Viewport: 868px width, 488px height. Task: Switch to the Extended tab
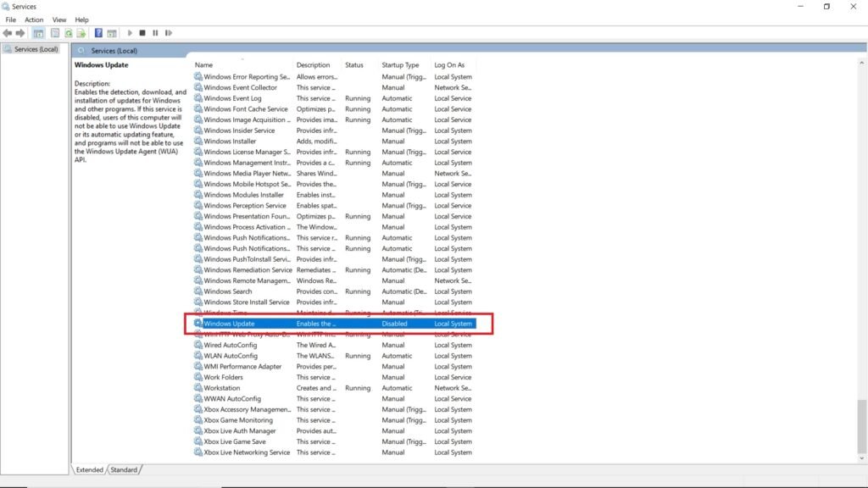click(89, 469)
